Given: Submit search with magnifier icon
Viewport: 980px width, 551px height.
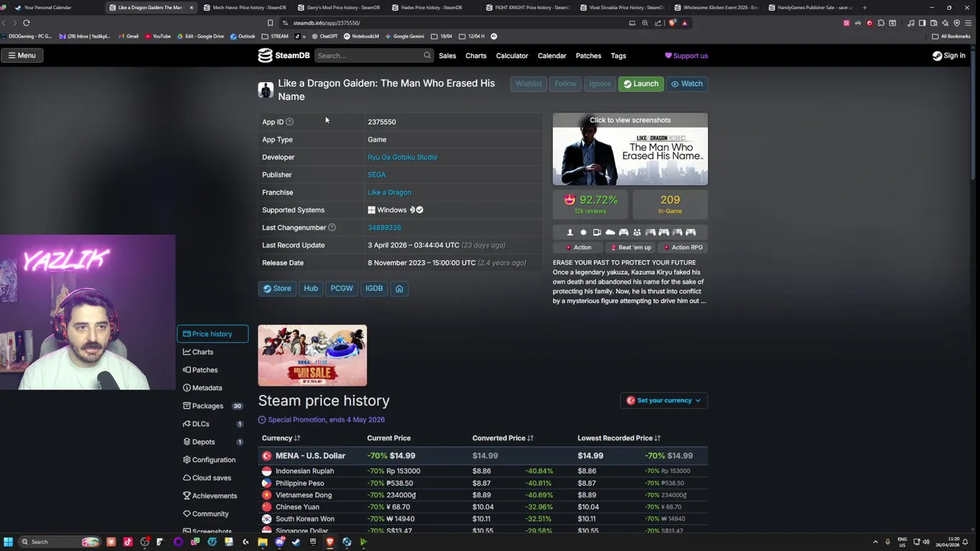Looking at the screenshot, I should point(427,55).
